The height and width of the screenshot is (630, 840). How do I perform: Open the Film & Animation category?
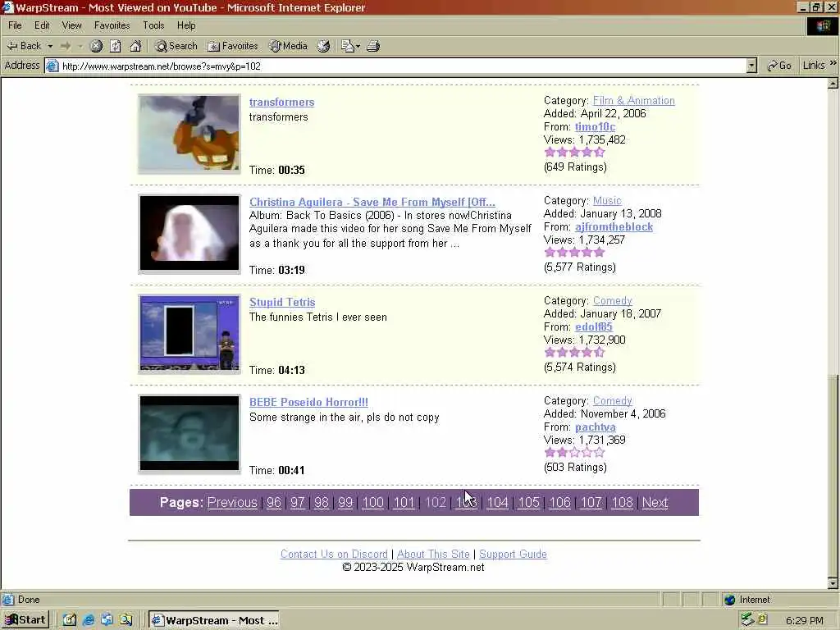pyautogui.click(x=634, y=101)
